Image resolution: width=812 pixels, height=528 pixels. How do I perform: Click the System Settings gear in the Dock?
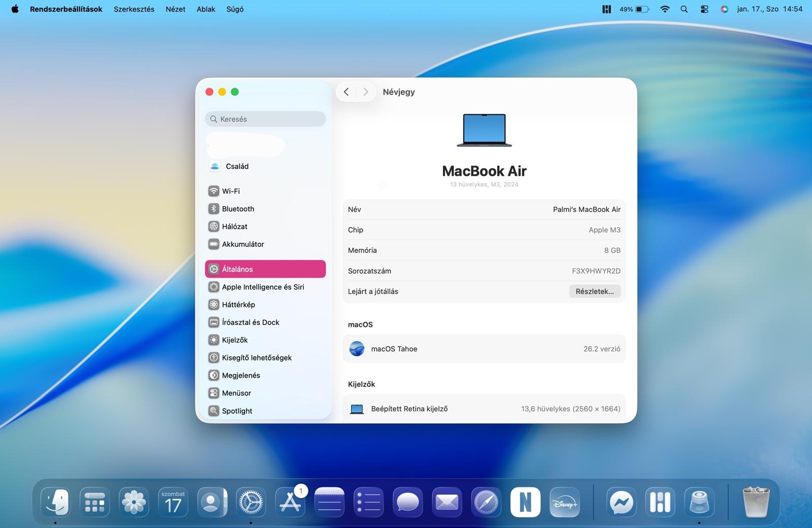pos(251,502)
